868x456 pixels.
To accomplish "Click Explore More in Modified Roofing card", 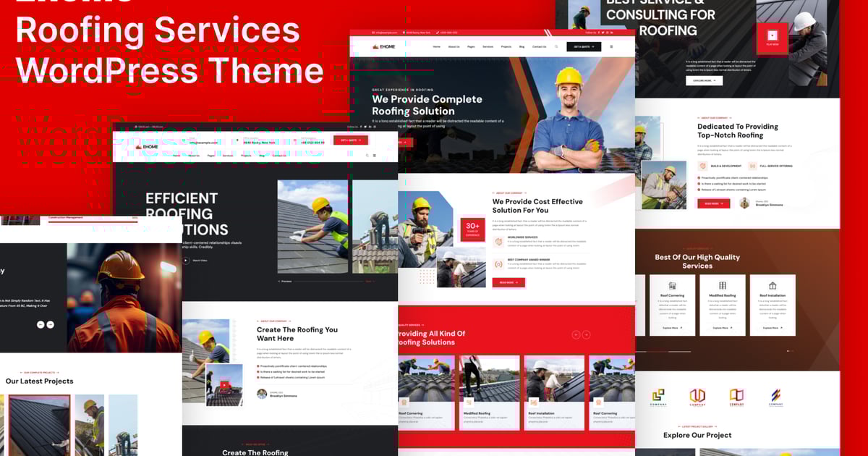I will pos(722,328).
